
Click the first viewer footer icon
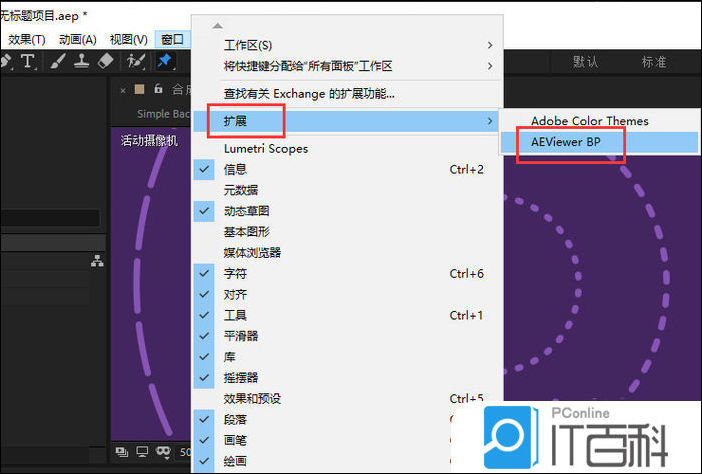click(x=121, y=452)
